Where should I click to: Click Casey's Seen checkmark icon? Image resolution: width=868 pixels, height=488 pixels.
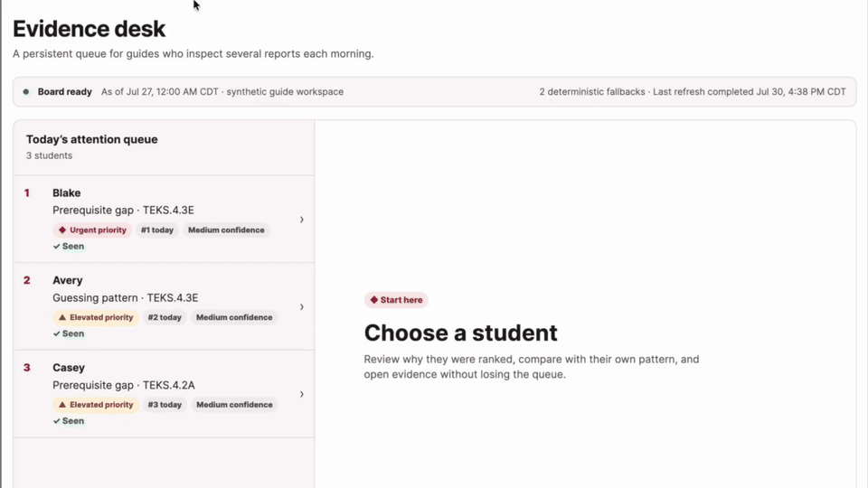pyautogui.click(x=56, y=422)
